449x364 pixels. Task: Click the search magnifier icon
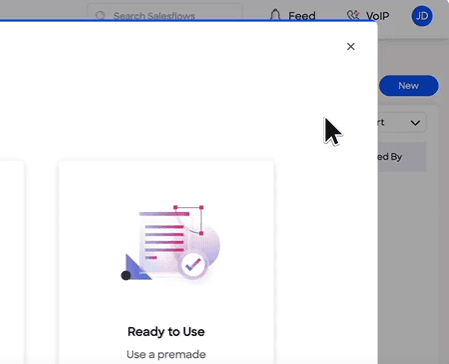tap(100, 15)
